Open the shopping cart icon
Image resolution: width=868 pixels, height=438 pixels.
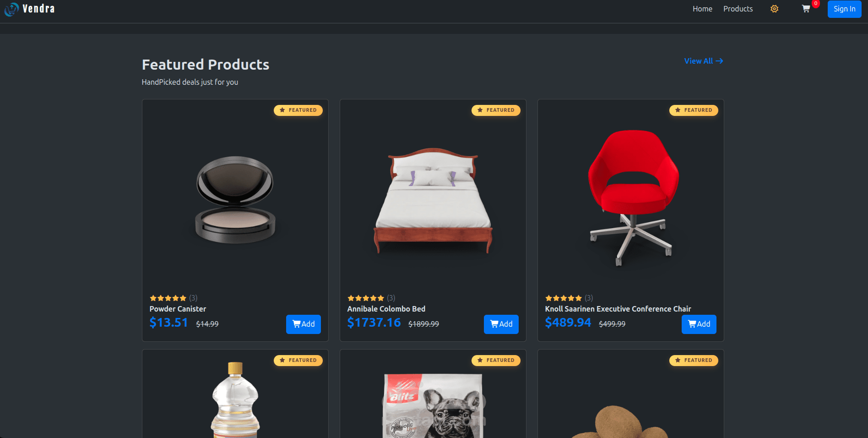806,9
